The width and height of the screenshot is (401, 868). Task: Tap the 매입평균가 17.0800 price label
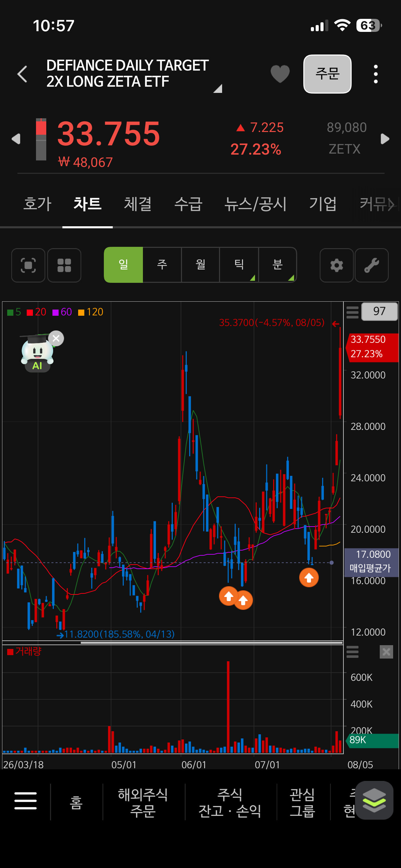(x=371, y=562)
